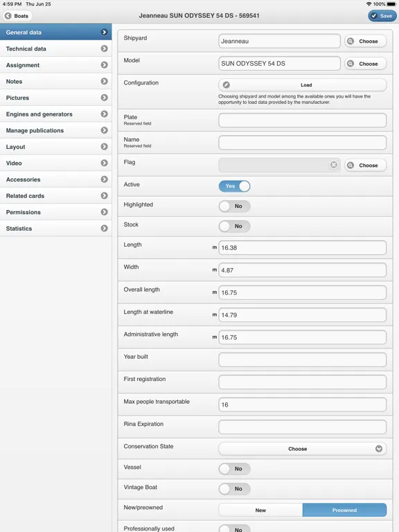Open the Assignment section

click(55, 65)
